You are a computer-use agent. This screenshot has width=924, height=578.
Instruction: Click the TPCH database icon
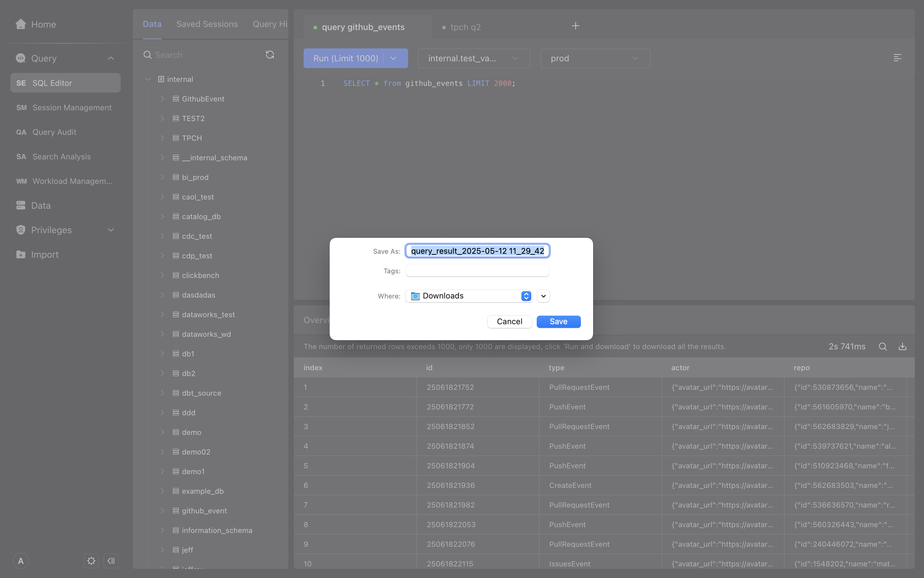point(176,138)
